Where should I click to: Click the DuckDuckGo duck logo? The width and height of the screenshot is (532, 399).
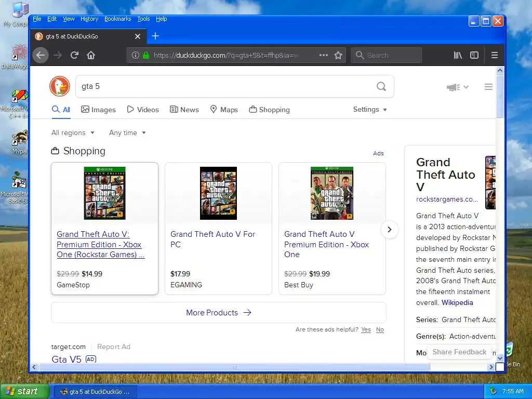(x=60, y=86)
